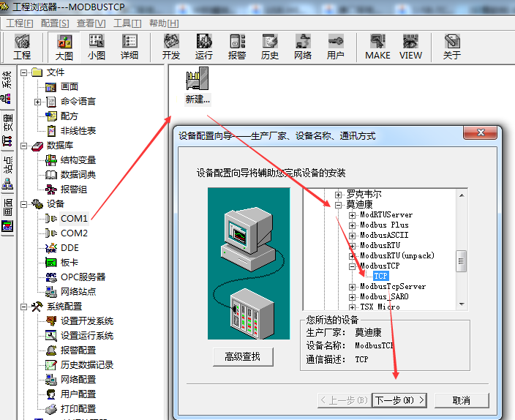Open 网络配置 item
The height and width of the screenshot is (420, 515).
coord(78,380)
